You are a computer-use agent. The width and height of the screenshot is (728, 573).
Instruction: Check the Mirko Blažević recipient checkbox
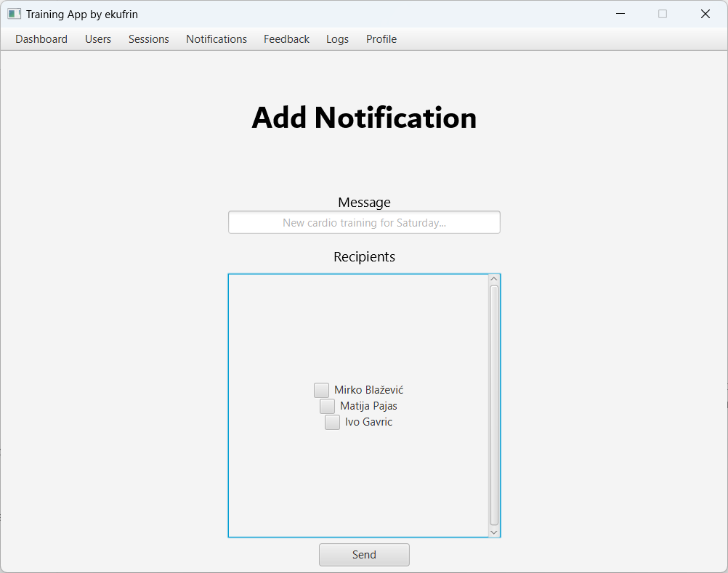pyautogui.click(x=321, y=390)
